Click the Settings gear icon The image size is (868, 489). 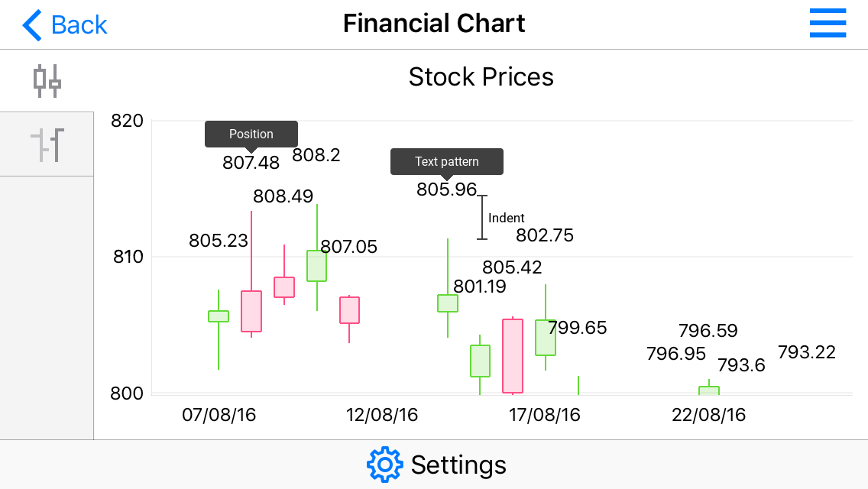pyautogui.click(x=386, y=464)
